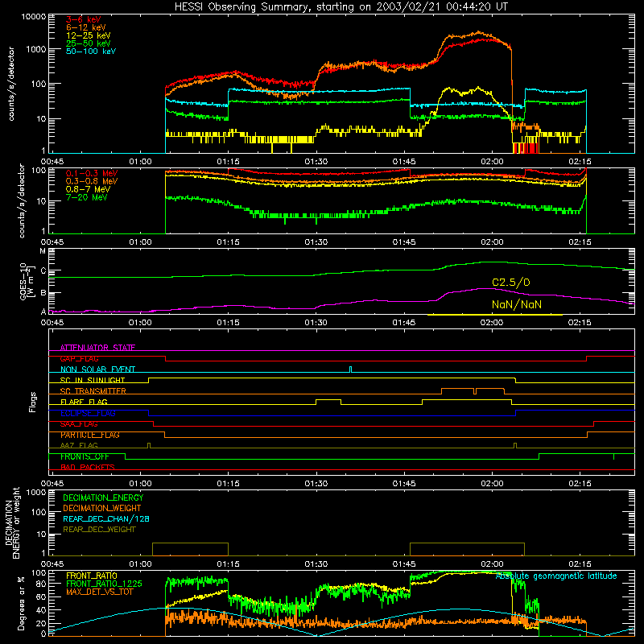644x644 pixels.
Task: Click the C class tick on GOES axis
Action: click(43, 271)
